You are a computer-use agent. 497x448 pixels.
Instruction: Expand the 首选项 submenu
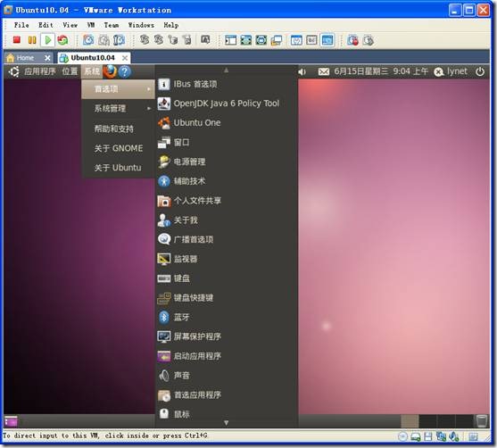click(118, 89)
